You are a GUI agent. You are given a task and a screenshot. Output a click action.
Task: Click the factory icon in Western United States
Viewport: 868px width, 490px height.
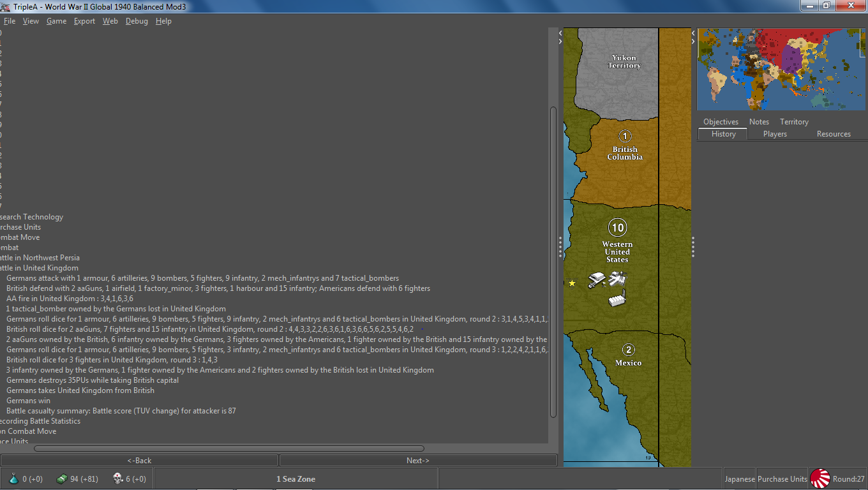(x=618, y=299)
